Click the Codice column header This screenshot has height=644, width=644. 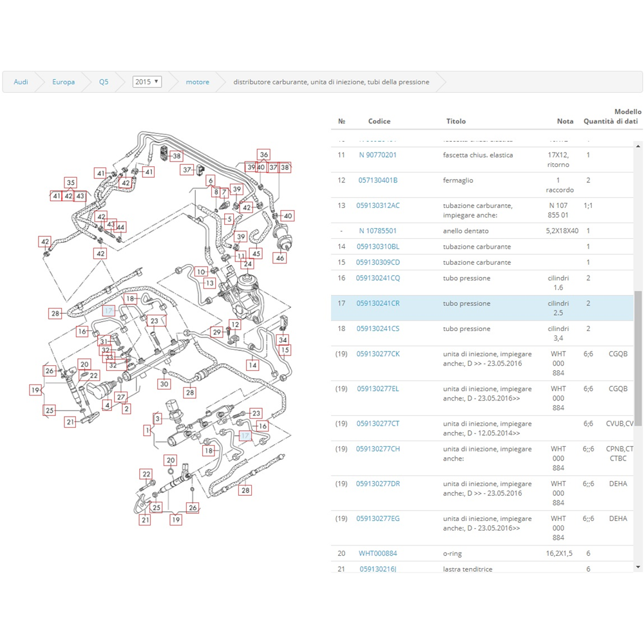pos(379,121)
